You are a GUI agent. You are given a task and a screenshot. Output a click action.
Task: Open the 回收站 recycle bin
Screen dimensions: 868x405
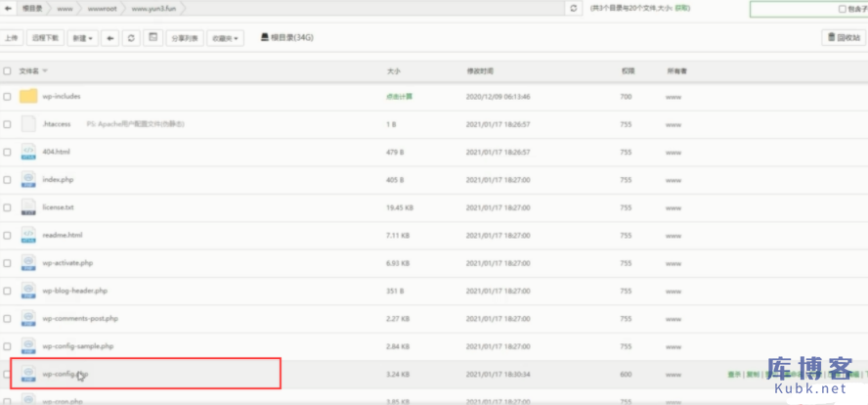844,38
